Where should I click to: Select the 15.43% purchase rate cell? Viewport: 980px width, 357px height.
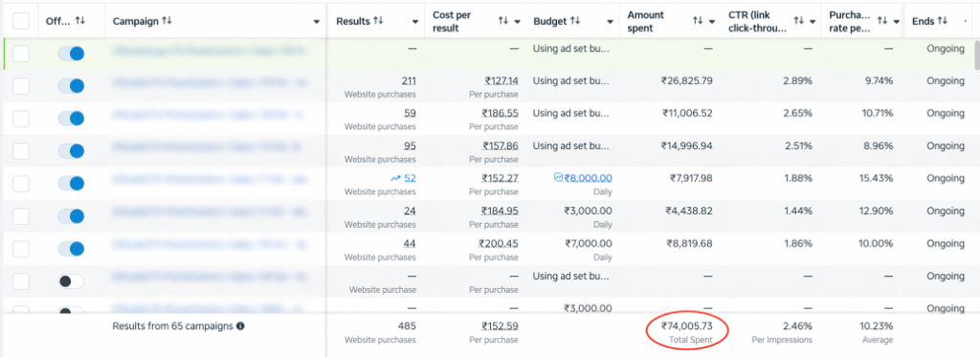coord(877,178)
